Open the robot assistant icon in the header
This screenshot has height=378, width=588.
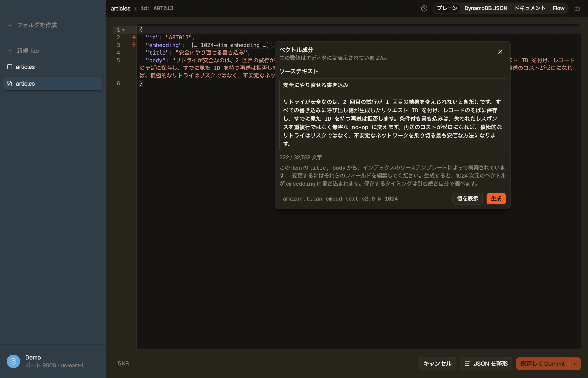pos(577,9)
